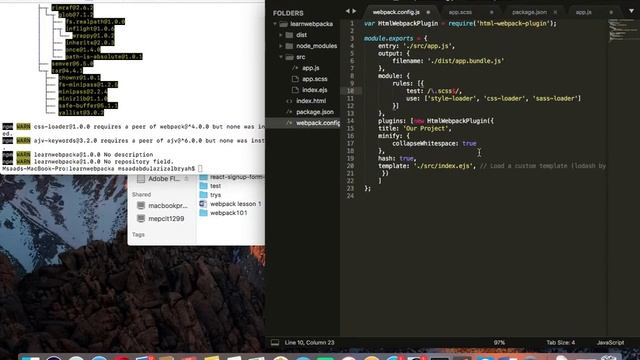Click the ajv-keywords warning line in Terminal
The width and height of the screenshot is (640, 360).
pyautogui.click(x=133, y=141)
